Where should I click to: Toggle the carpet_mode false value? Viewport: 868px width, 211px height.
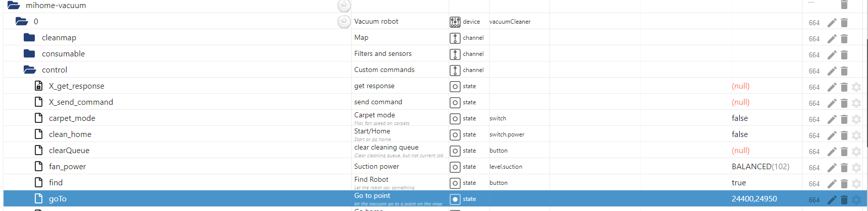(740, 118)
